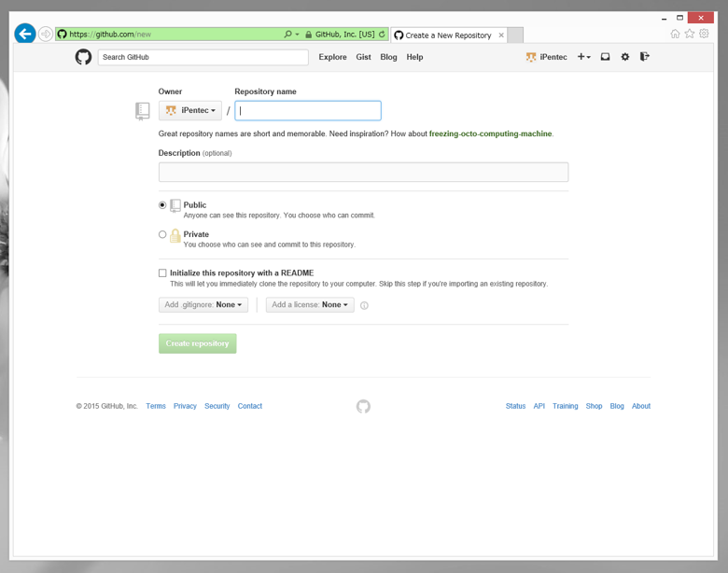Click the Create repository button
Screen dimensions: 728x573
pos(197,343)
